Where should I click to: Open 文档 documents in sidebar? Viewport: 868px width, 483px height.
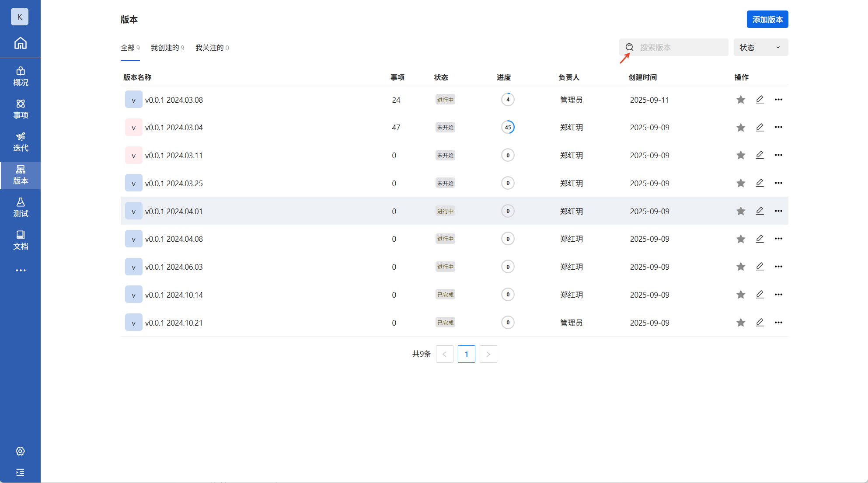(x=20, y=240)
